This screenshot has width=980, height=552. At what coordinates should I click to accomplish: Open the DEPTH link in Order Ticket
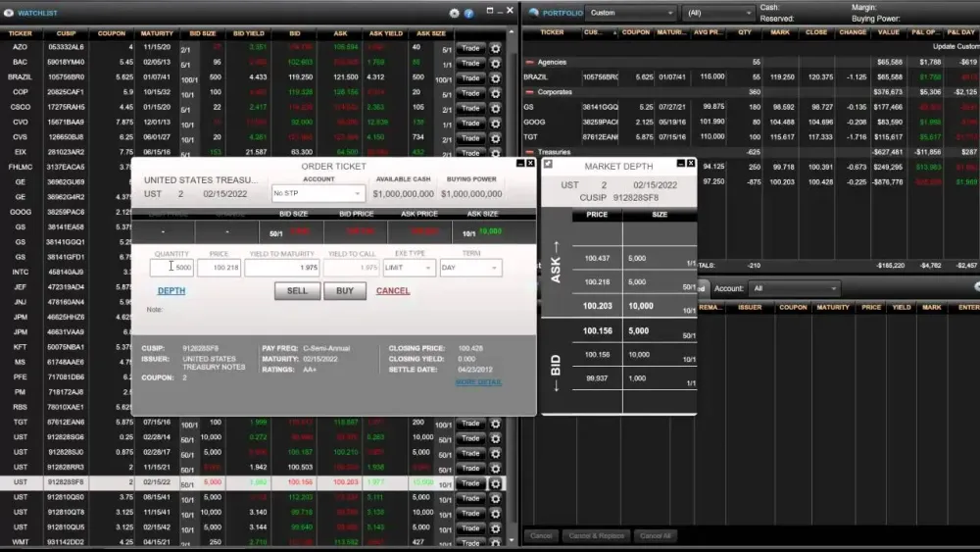171,290
